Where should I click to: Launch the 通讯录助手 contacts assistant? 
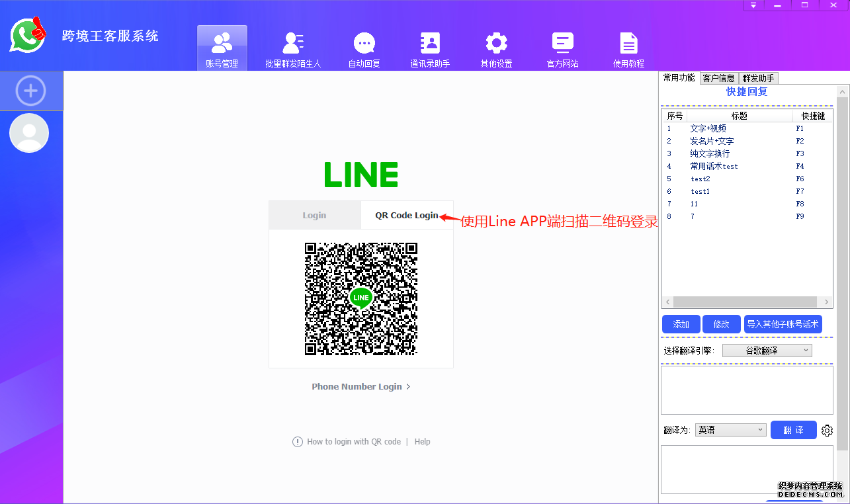point(430,47)
